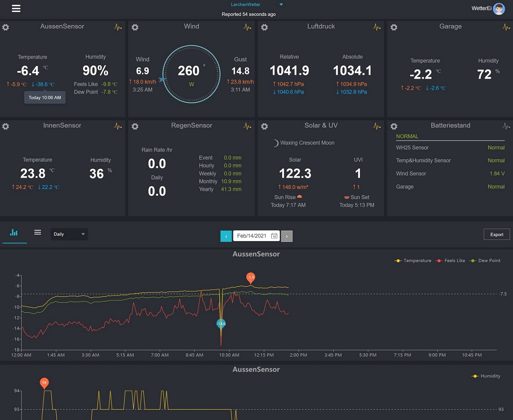Click Wind Sensor 1.84 V value

tap(497, 174)
